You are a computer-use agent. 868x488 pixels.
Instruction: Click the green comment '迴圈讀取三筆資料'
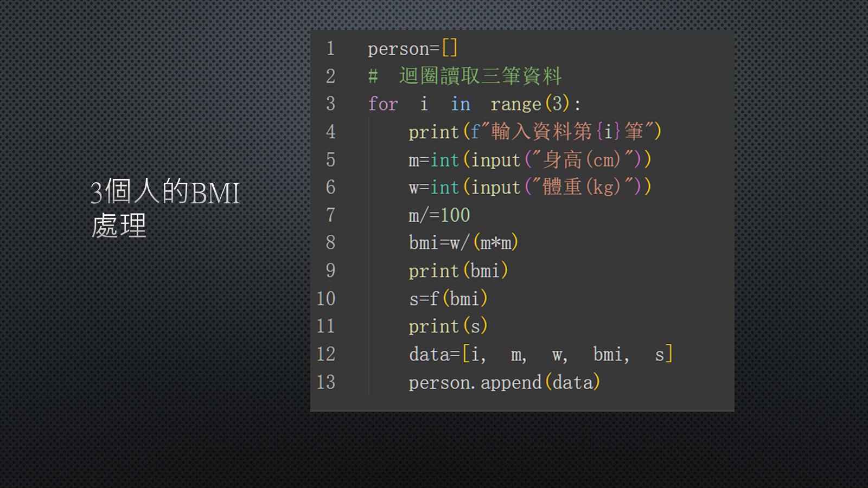click(x=480, y=76)
